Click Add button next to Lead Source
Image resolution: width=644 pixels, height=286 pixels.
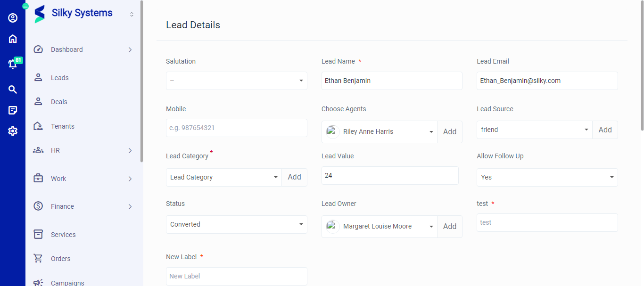click(605, 130)
